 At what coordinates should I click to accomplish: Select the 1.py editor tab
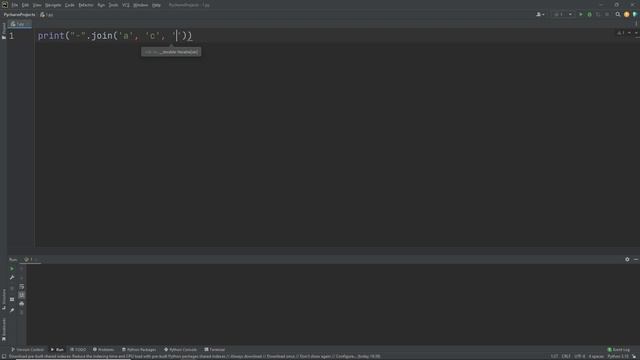[x=19, y=24]
